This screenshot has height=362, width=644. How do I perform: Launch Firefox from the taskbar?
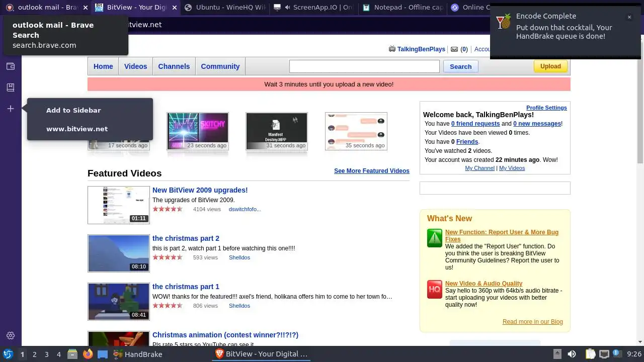click(88, 354)
